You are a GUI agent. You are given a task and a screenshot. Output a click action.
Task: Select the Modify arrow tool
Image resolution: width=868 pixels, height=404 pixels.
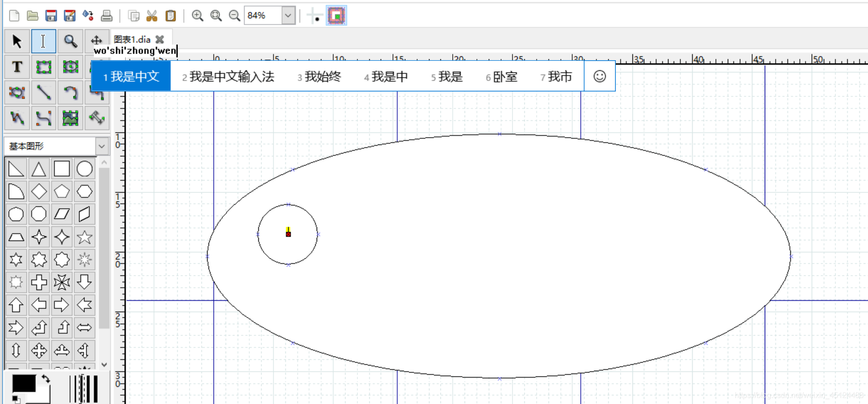pyautogui.click(x=17, y=41)
